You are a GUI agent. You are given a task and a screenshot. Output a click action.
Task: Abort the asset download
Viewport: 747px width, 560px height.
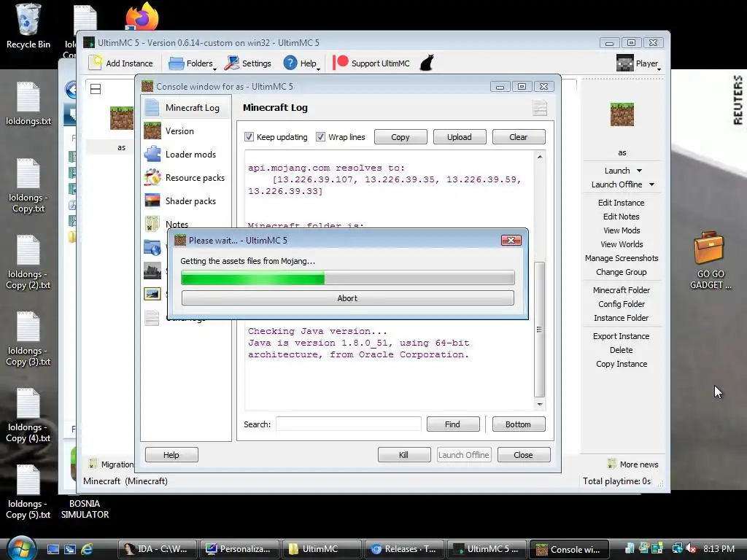tap(348, 298)
